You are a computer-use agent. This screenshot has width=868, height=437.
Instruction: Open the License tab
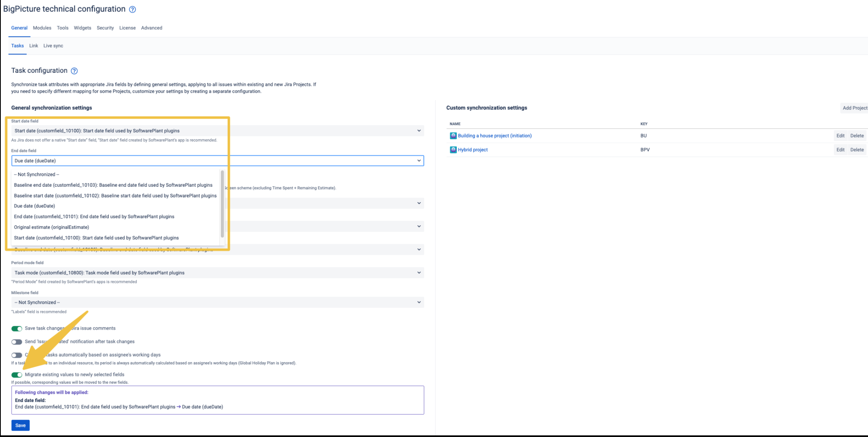(x=127, y=28)
